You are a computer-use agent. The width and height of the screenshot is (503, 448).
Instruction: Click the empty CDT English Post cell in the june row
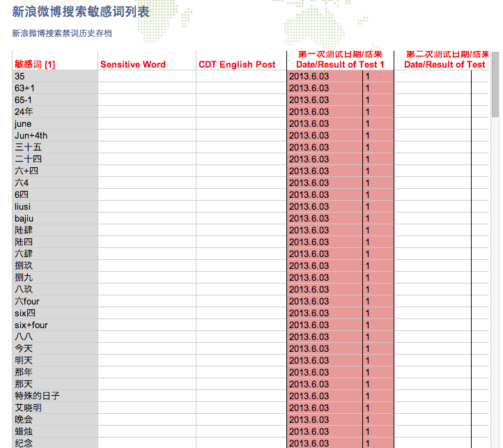click(x=241, y=124)
